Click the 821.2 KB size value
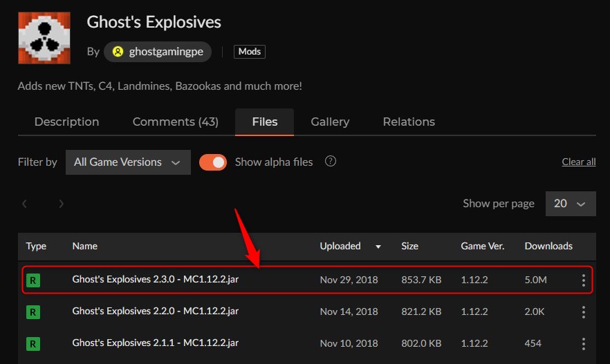610x364 pixels. [x=421, y=312]
